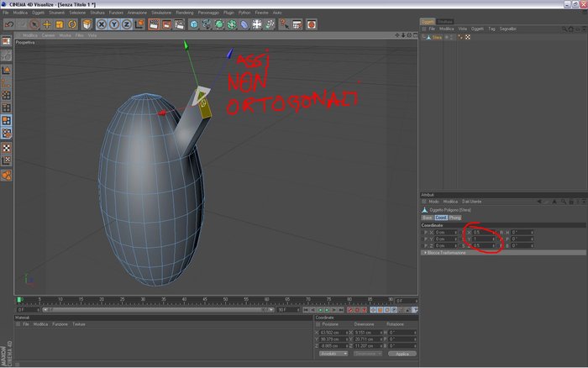Open the spline objects icon
Viewport: 588px width, 368px height.
tap(207, 24)
